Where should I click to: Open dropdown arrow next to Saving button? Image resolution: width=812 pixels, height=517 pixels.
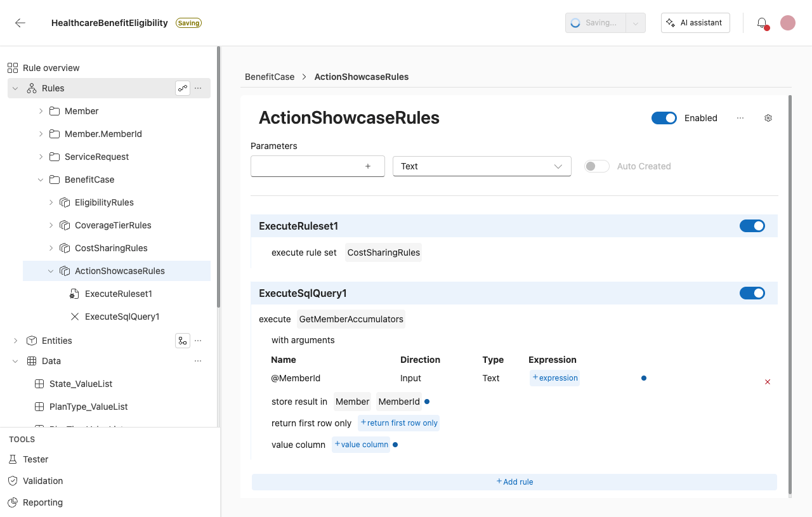pos(636,23)
